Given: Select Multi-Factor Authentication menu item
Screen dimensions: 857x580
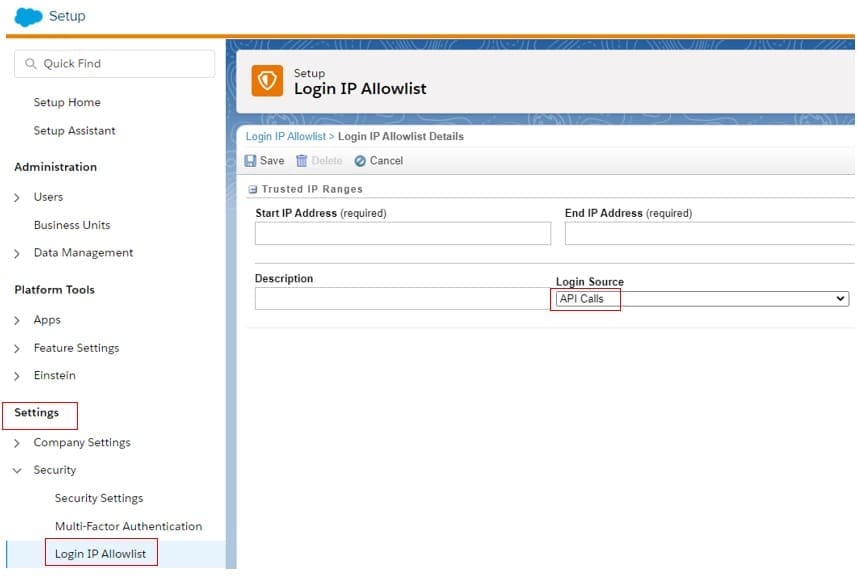Looking at the screenshot, I should 128,526.
